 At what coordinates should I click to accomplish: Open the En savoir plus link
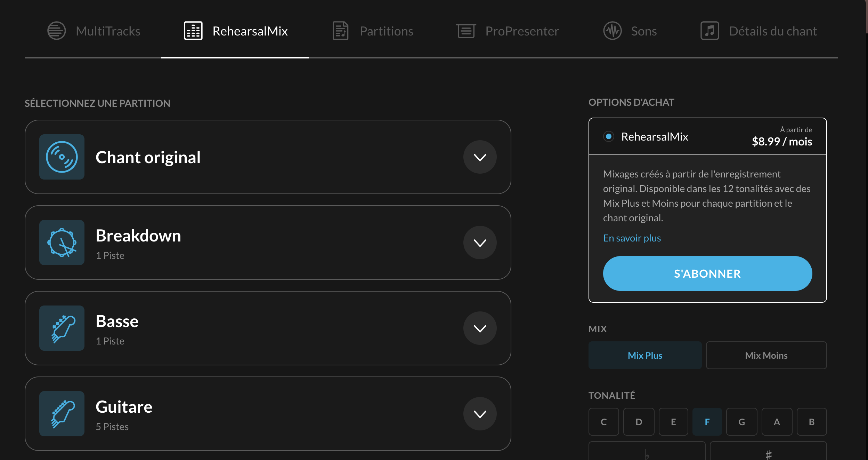coord(632,238)
